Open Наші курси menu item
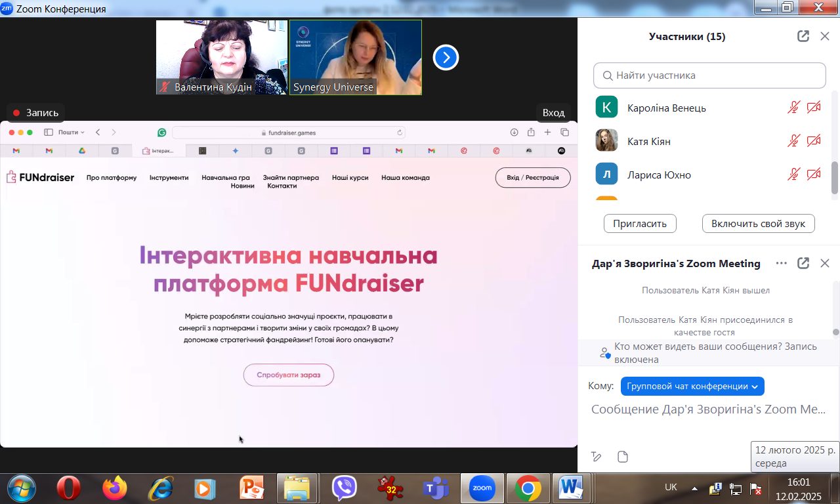This screenshot has width=840, height=504. pos(350,178)
